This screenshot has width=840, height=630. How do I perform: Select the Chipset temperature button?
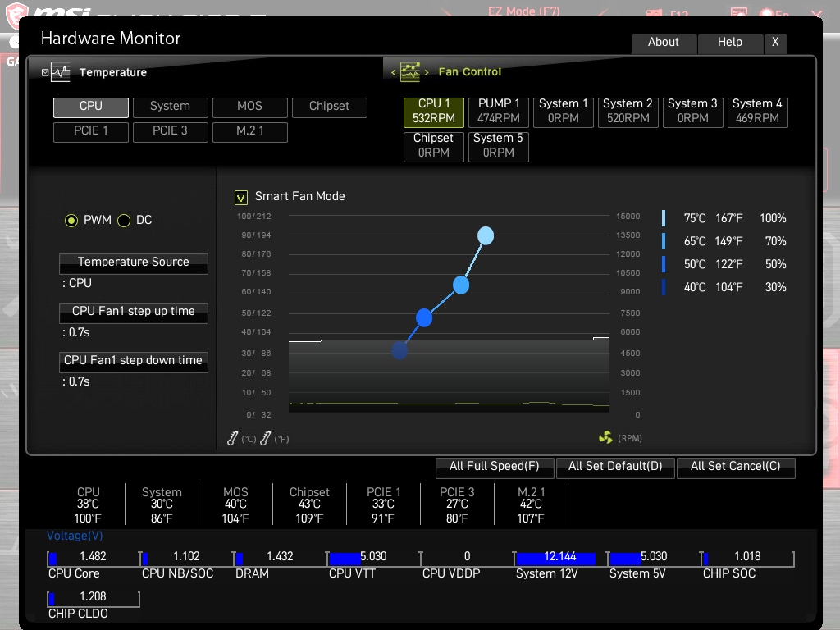[330, 107]
